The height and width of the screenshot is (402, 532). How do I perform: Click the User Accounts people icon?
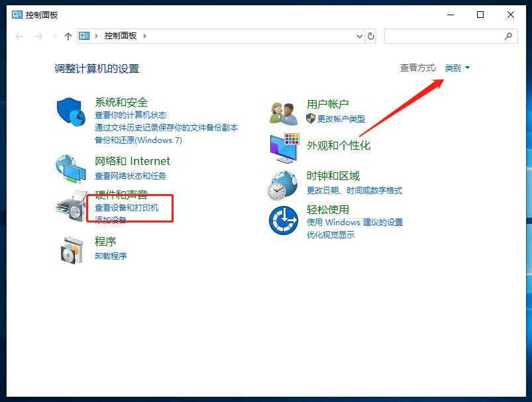(x=284, y=114)
